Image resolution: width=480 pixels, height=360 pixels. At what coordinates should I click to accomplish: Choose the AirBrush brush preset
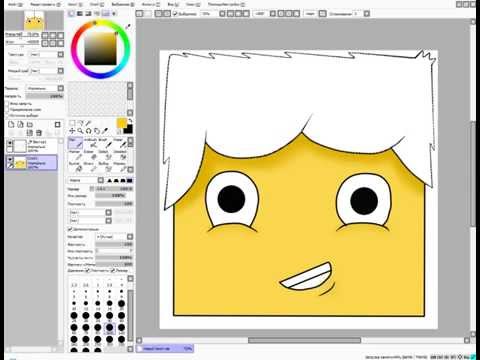tap(91, 143)
